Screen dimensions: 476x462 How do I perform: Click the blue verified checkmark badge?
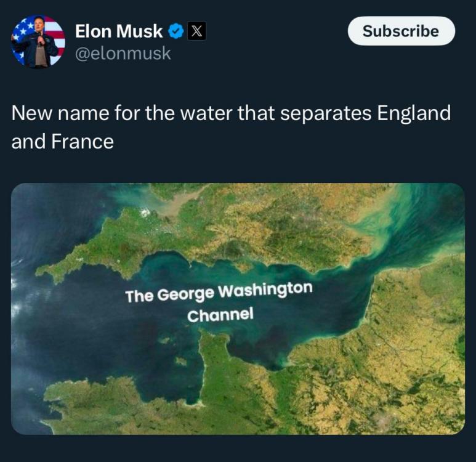tap(176, 31)
